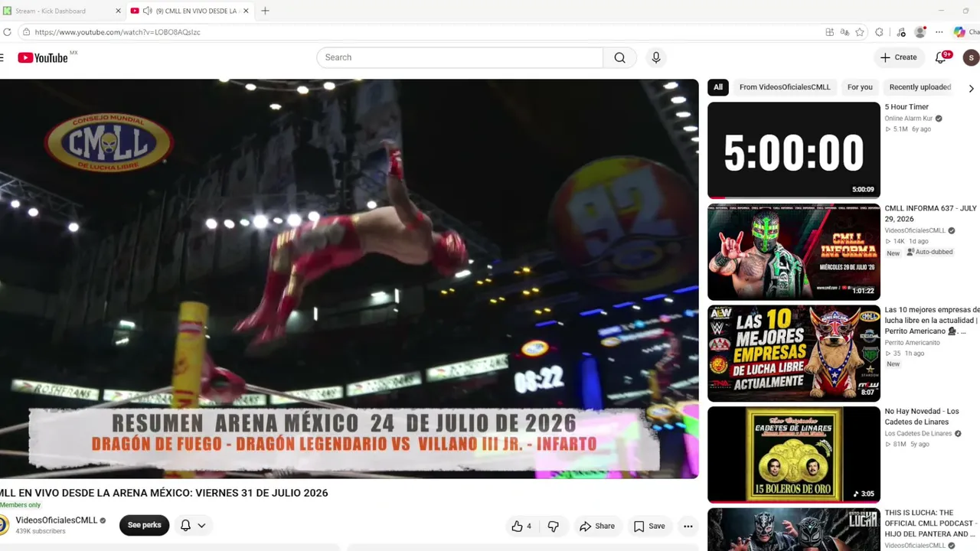Select the For you filter chip
Viewport: 980px width, 551px height.
point(860,87)
